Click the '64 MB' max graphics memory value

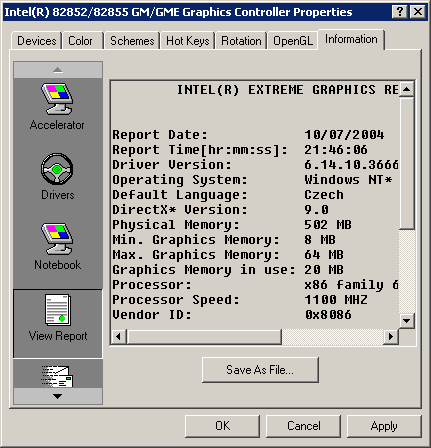tap(324, 255)
